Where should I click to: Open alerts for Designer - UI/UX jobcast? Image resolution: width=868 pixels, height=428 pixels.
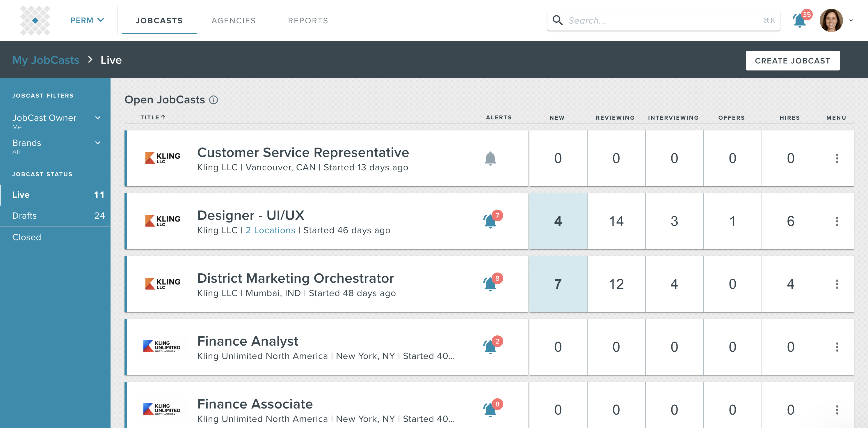click(490, 221)
